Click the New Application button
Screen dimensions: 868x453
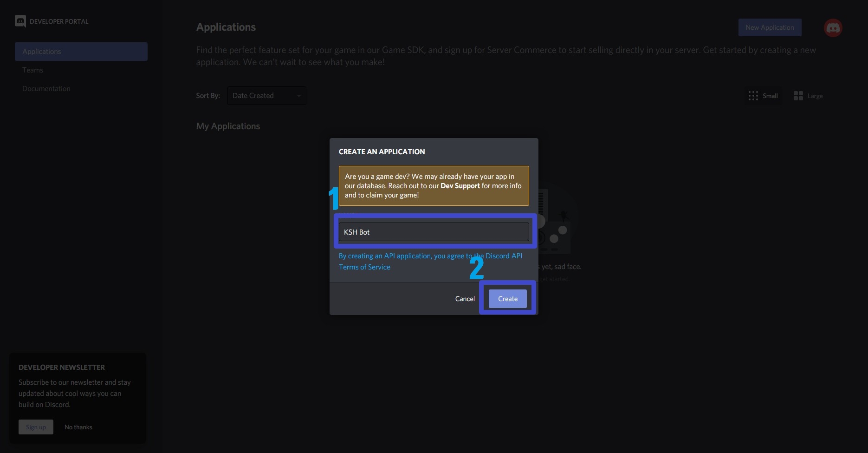tap(770, 27)
